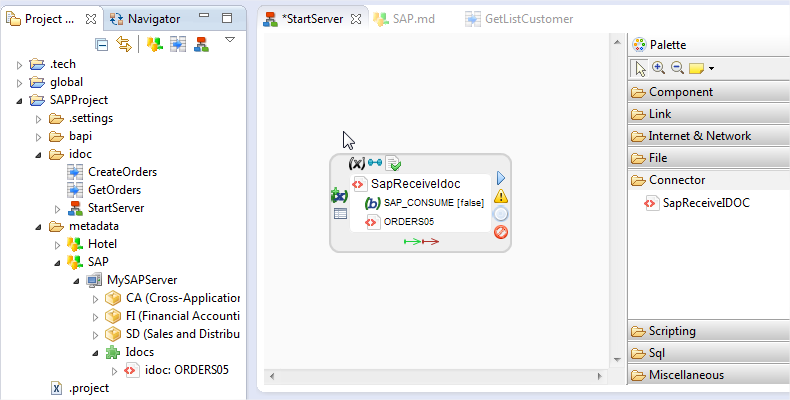This screenshot has width=790, height=400.
Task: Click the (x) parameters icon above SapReceiveIdoc
Action: pos(357,163)
